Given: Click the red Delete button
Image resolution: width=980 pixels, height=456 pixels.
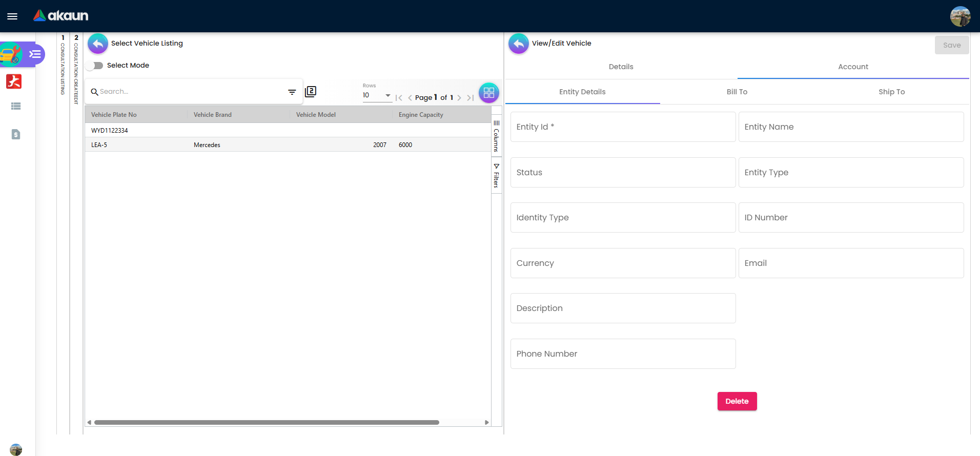Looking at the screenshot, I should (x=737, y=401).
